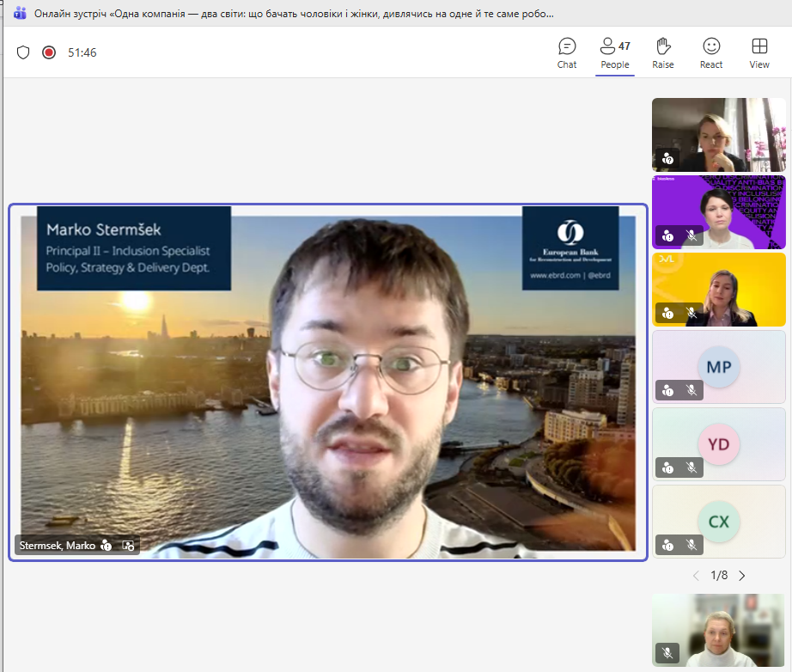Image resolution: width=792 pixels, height=672 pixels.
Task: Raise your hand in the meeting
Action: click(662, 53)
